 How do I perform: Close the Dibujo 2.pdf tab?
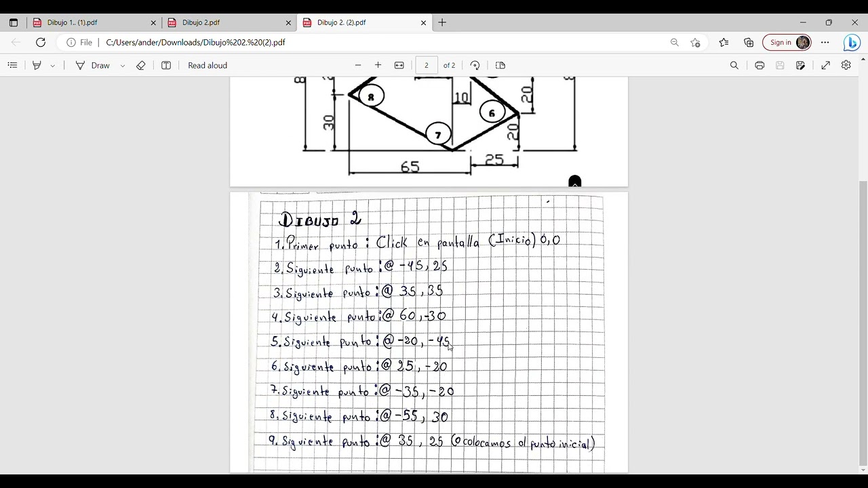click(x=288, y=22)
